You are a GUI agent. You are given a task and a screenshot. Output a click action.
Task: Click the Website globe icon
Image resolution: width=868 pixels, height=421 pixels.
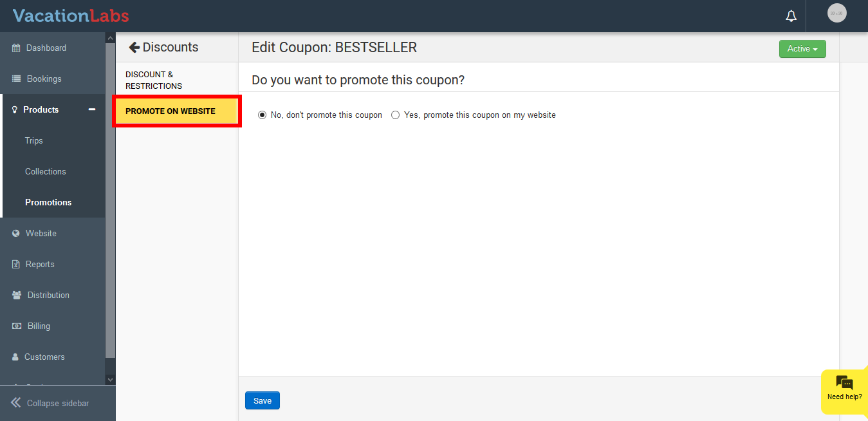pos(16,234)
